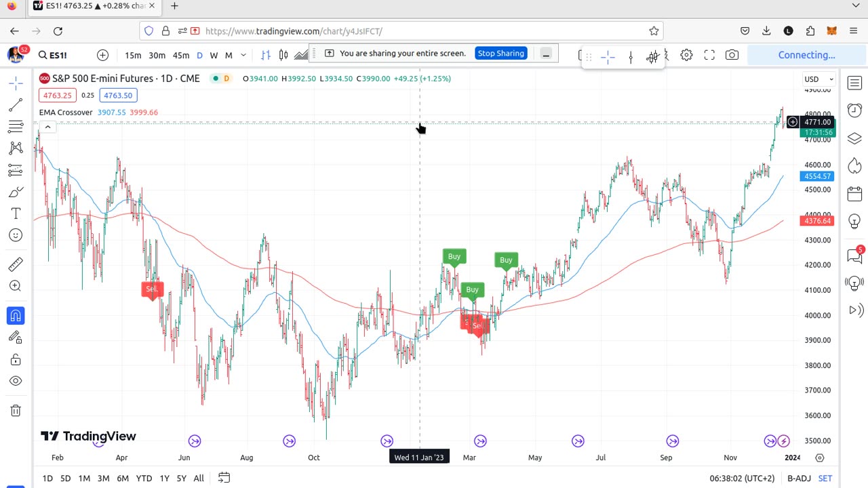The image size is (868, 488).
Task: Open the Fibonacci and Gann tools group
Action: coord(16,127)
